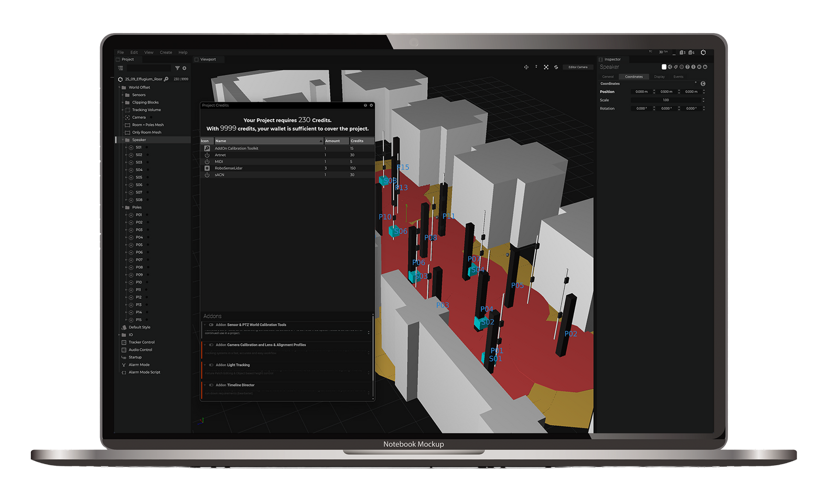Click the AddOn Calibration Toolkit row icon
Image resolution: width=839 pixels, height=504 pixels.
207,148
